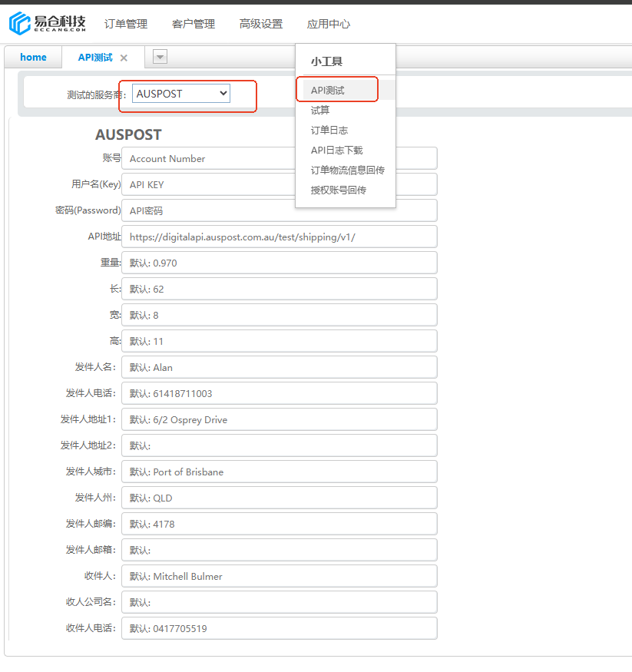Click the 高 height input field

pyautogui.click(x=280, y=342)
